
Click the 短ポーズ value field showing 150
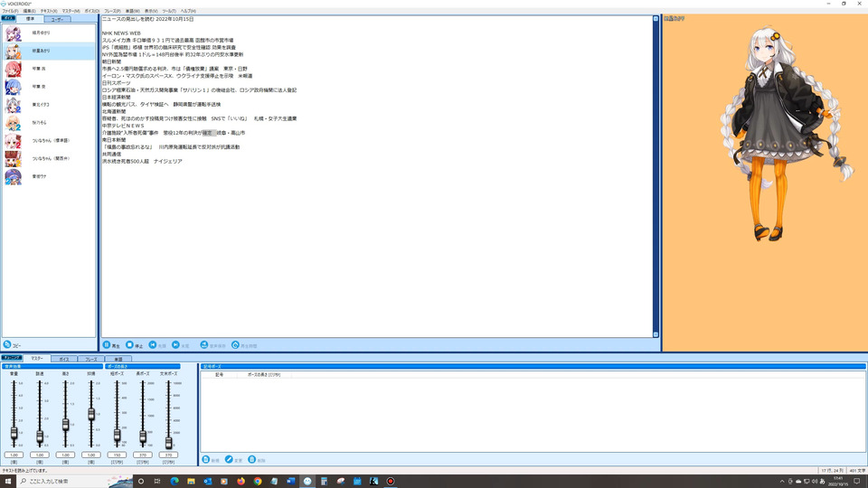point(117,455)
